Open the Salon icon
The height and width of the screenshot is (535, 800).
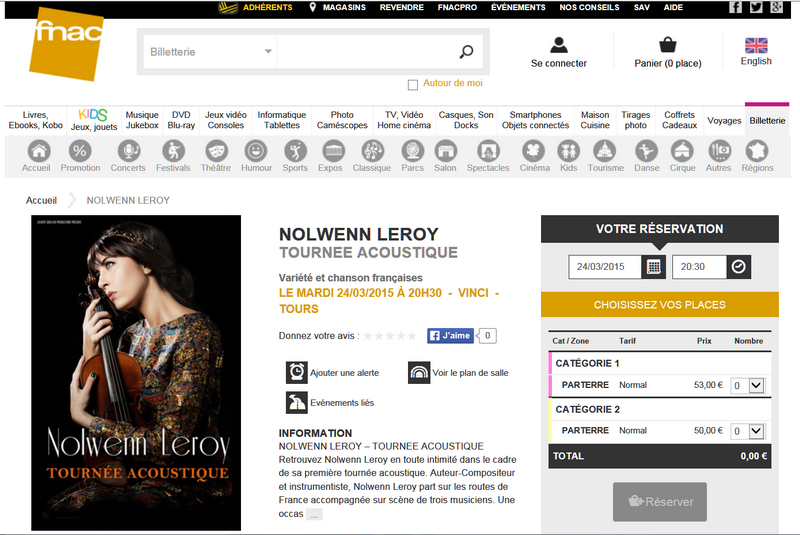pos(445,151)
